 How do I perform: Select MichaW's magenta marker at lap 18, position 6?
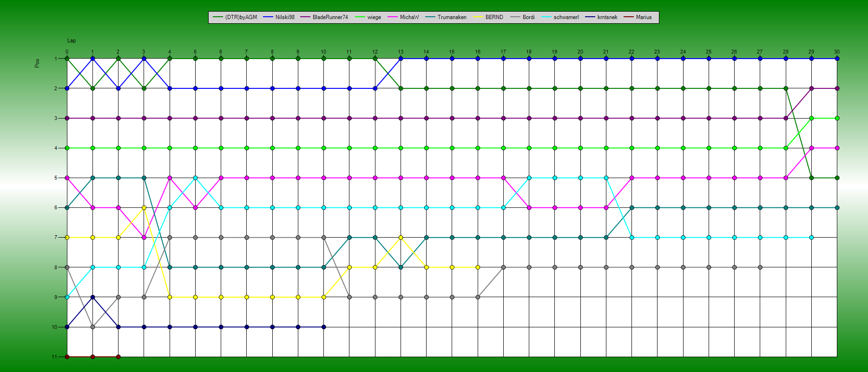(x=529, y=207)
